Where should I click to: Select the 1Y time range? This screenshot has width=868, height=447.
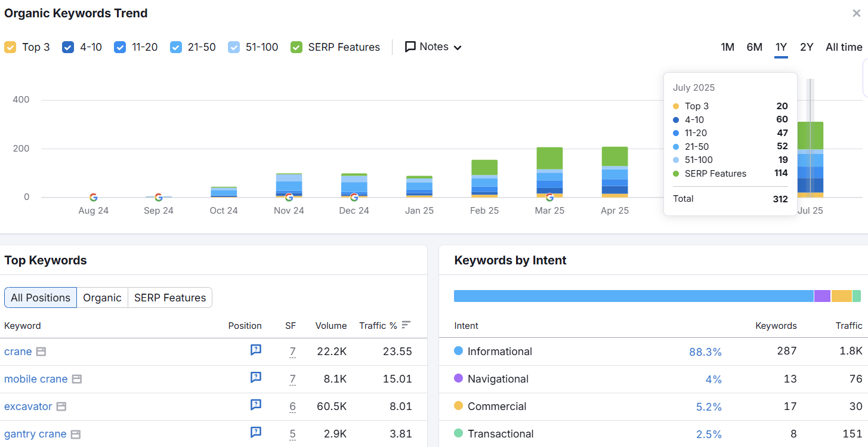pyautogui.click(x=781, y=47)
